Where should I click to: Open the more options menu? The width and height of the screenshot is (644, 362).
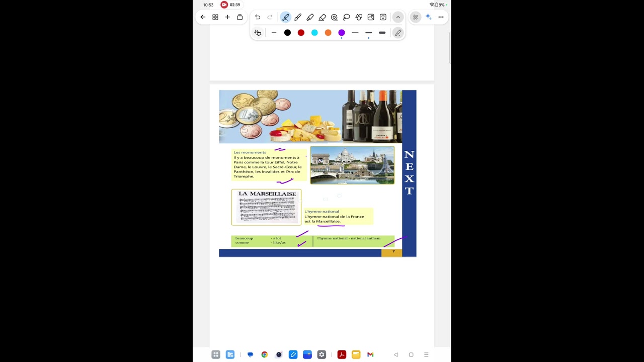click(441, 17)
